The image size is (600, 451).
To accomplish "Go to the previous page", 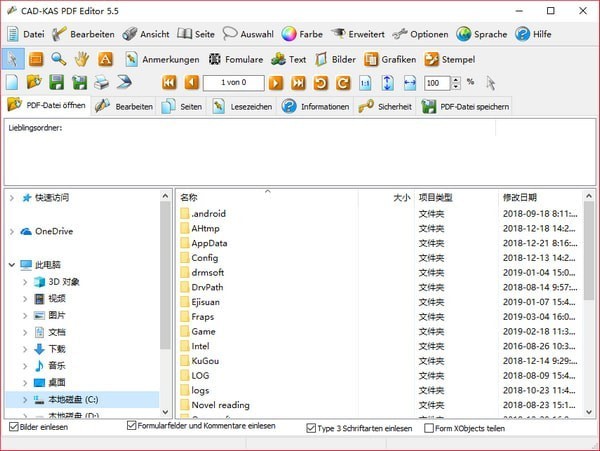I will [x=192, y=83].
